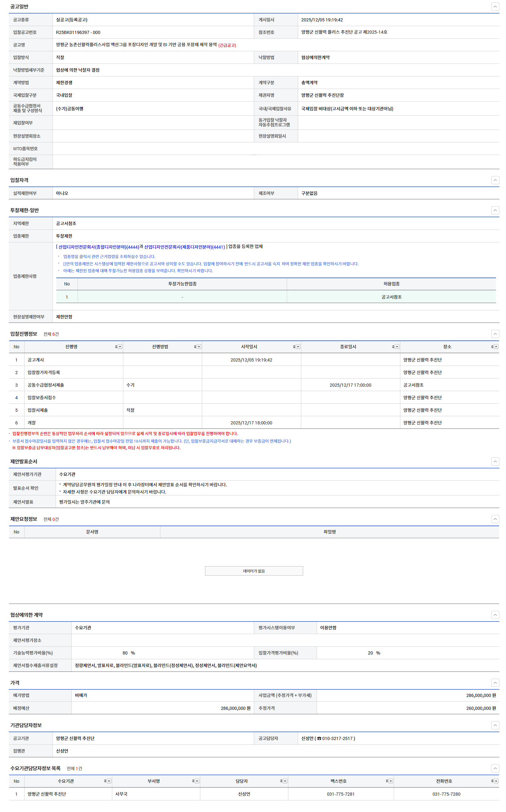Click sort arrows on 시작일시 column
Screen dimensions: 506x812
pyautogui.click(x=294, y=347)
